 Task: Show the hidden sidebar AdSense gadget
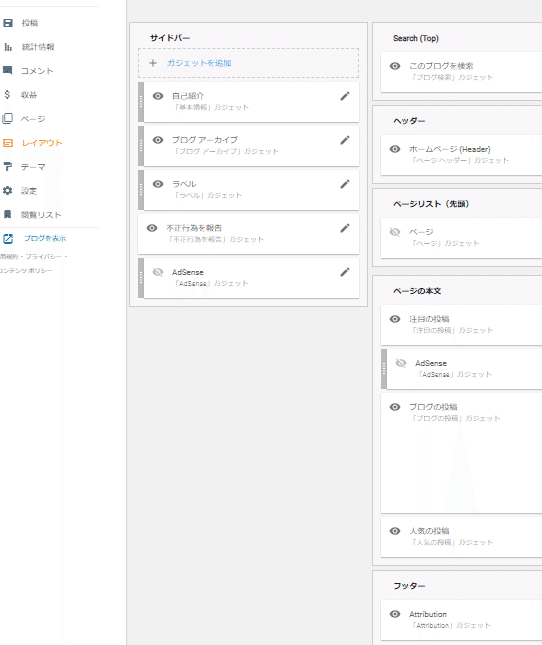pos(158,272)
